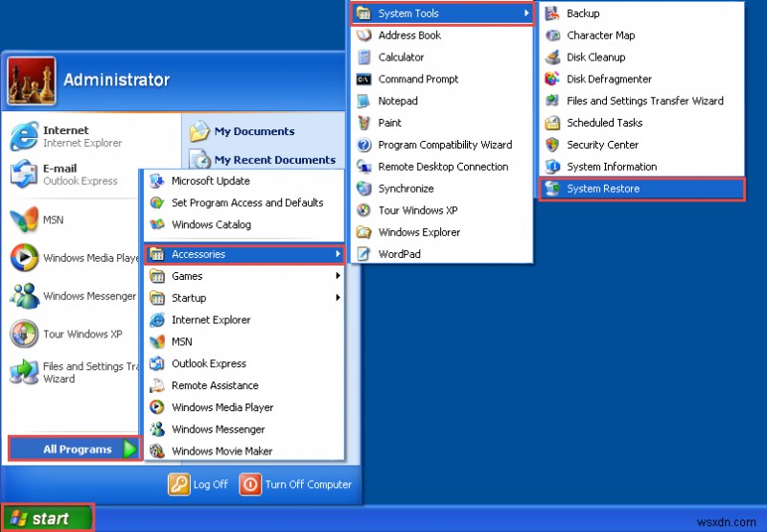Click the System Restore icon
767x532 pixels.
[552, 189]
